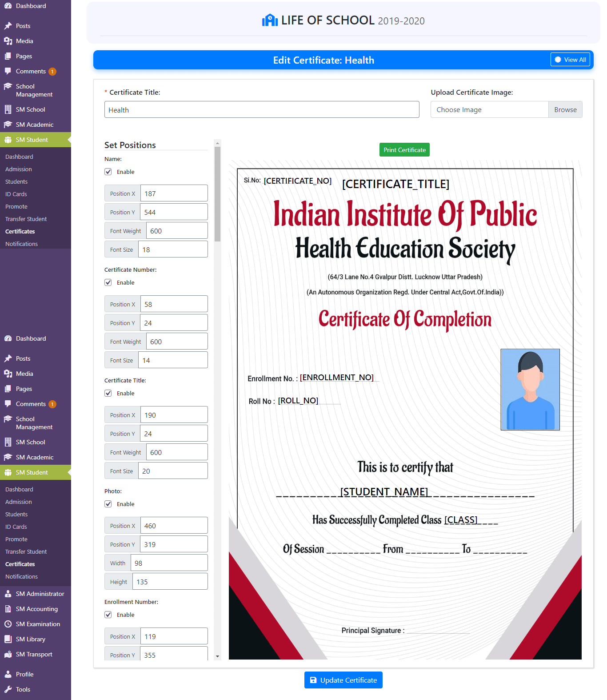
Task: Open the SM Accounting menu label
Action: point(37,609)
